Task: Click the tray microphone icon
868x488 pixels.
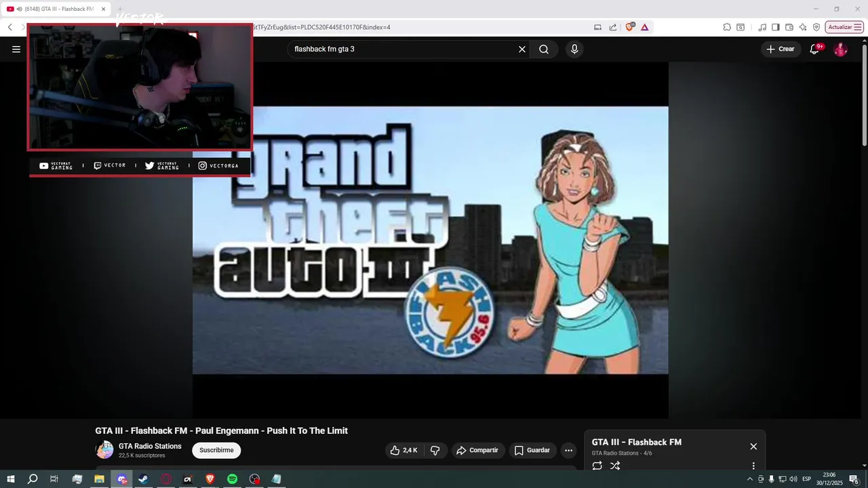Action: click(772, 479)
